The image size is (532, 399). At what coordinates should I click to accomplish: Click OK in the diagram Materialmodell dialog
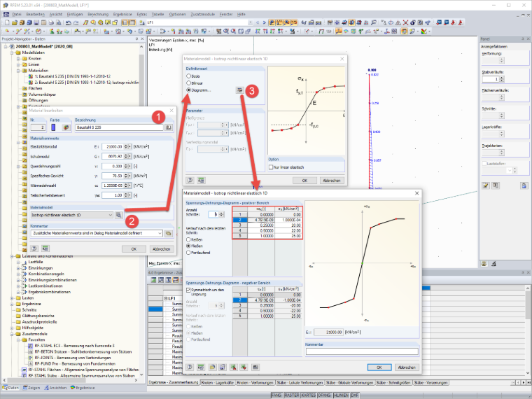point(379,367)
